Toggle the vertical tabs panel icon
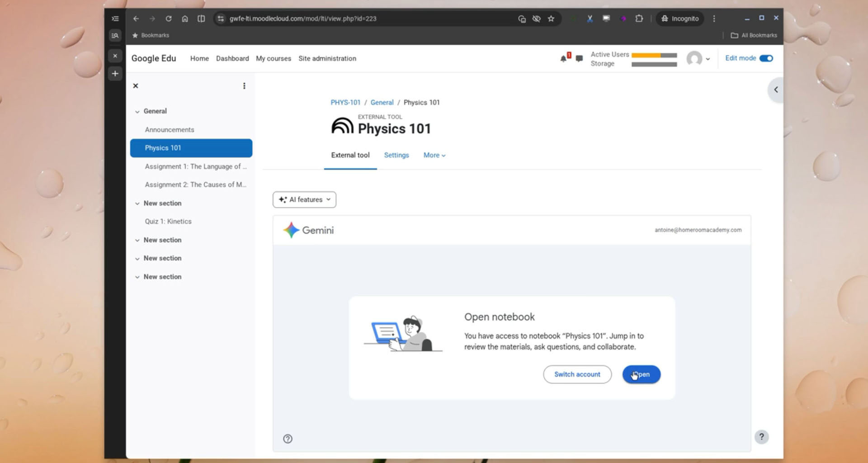The width and height of the screenshot is (868, 463). click(115, 19)
